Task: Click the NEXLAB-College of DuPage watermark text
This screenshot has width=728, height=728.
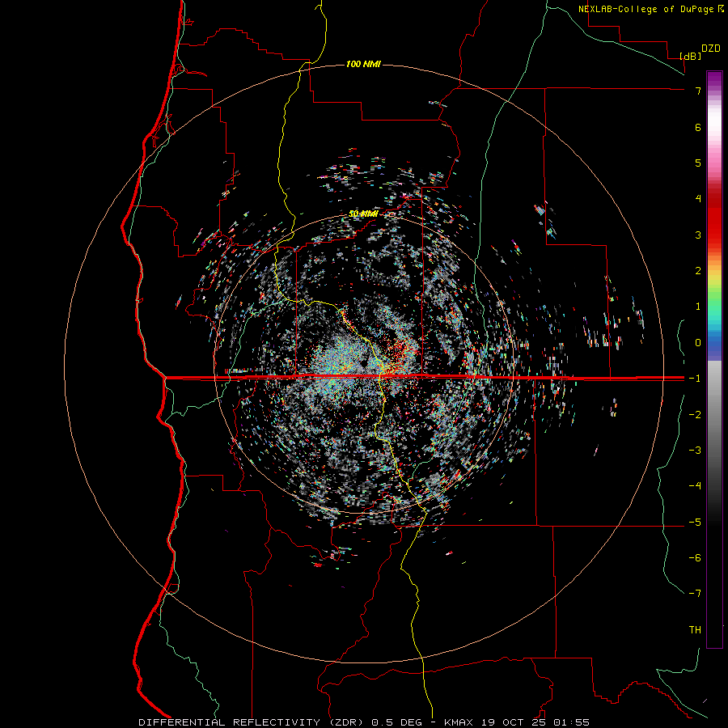Action: click(x=647, y=9)
